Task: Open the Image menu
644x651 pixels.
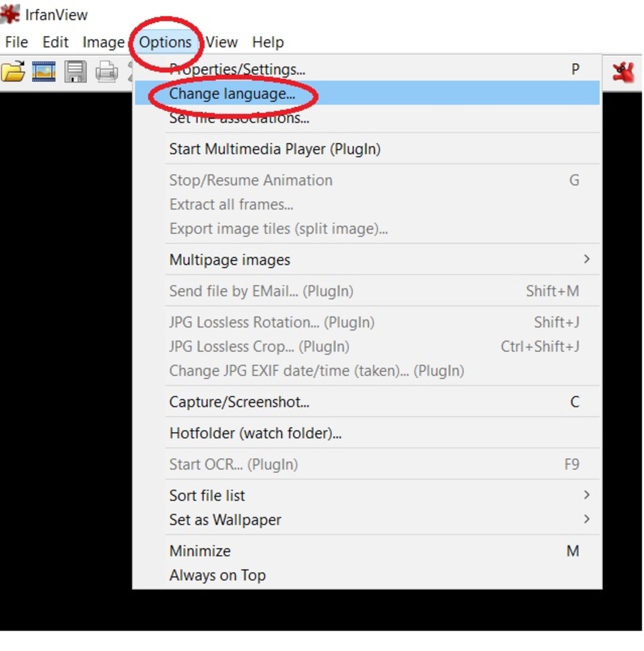Action: 103,42
